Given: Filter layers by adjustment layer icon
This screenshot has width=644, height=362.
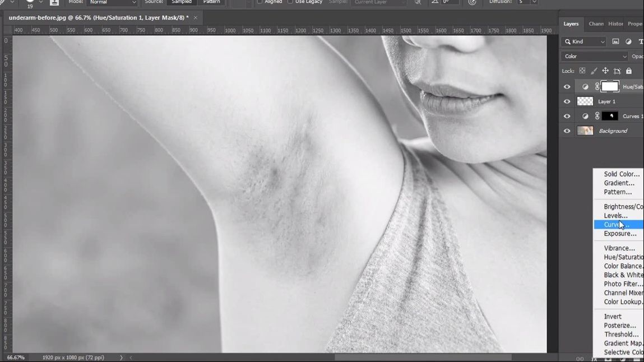Looking at the screenshot, I should click(628, 41).
